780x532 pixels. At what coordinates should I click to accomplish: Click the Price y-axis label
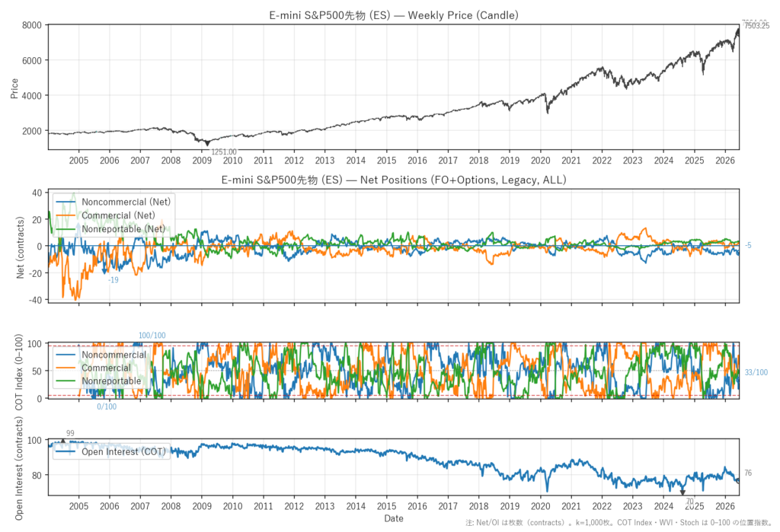tap(14, 88)
